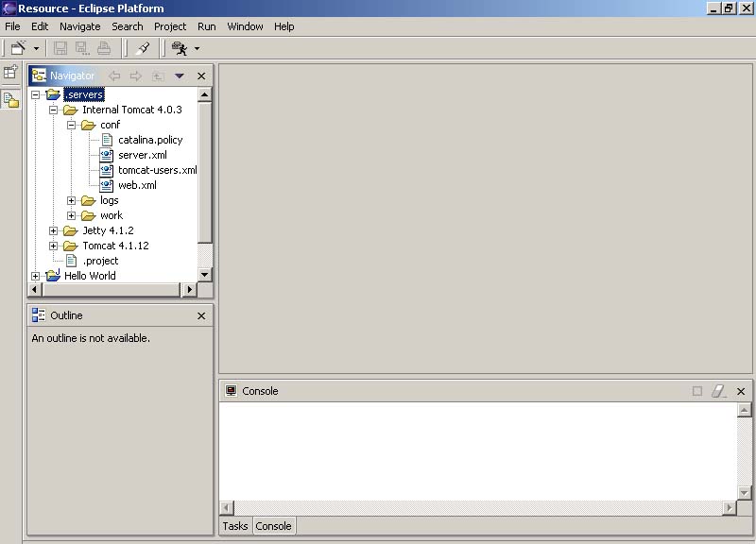Open the Help menu
The height and width of the screenshot is (544, 756).
coord(284,26)
